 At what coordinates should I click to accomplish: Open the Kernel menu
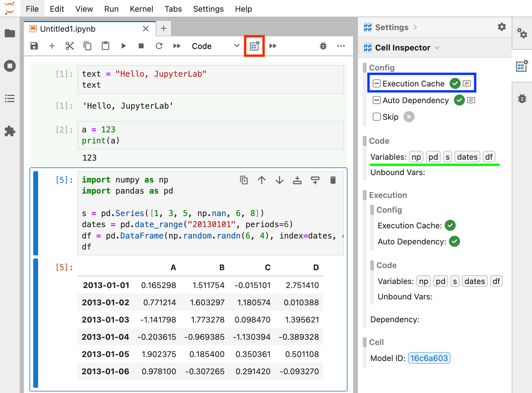tap(141, 9)
